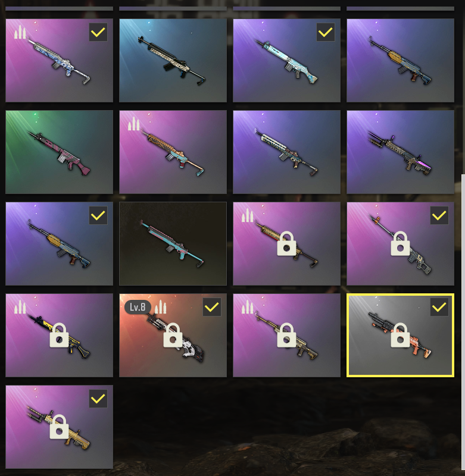This screenshot has width=465, height=476.
Task: Click the lock on the third-row skin with bullets icon
Action: tap(286, 243)
